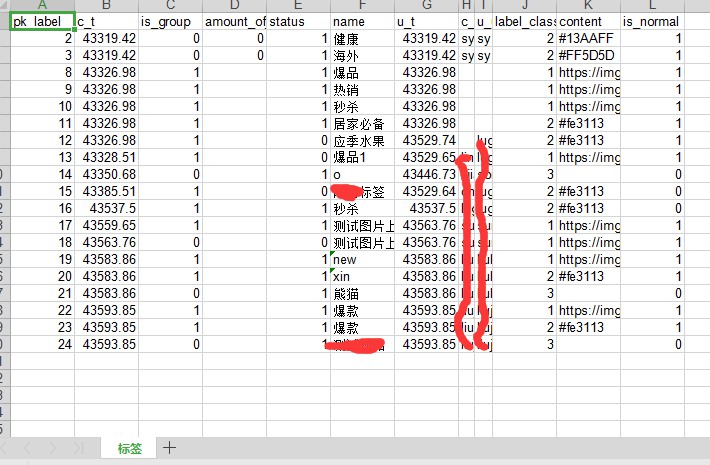Click the content cell #13AAFF
The width and height of the screenshot is (710, 465).
pos(588,39)
